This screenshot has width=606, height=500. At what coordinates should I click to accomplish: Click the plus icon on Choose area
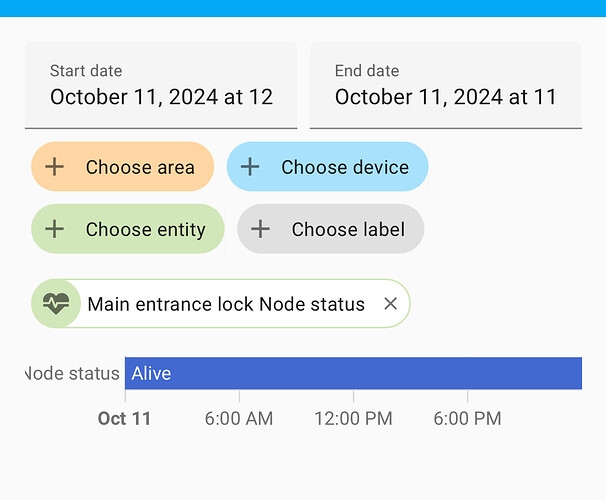click(55, 167)
